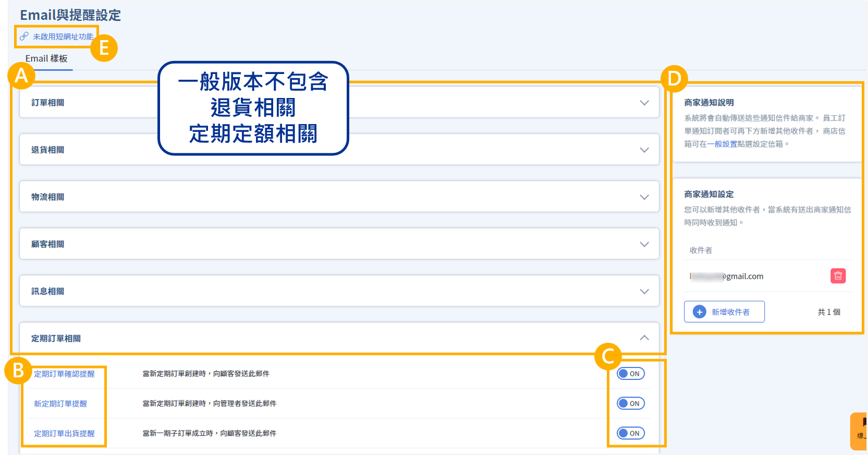Disable the 新定期訂單提醒 switch
Image resolution: width=868 pixels, height=455 pixels.
click(x=630, y=403)
